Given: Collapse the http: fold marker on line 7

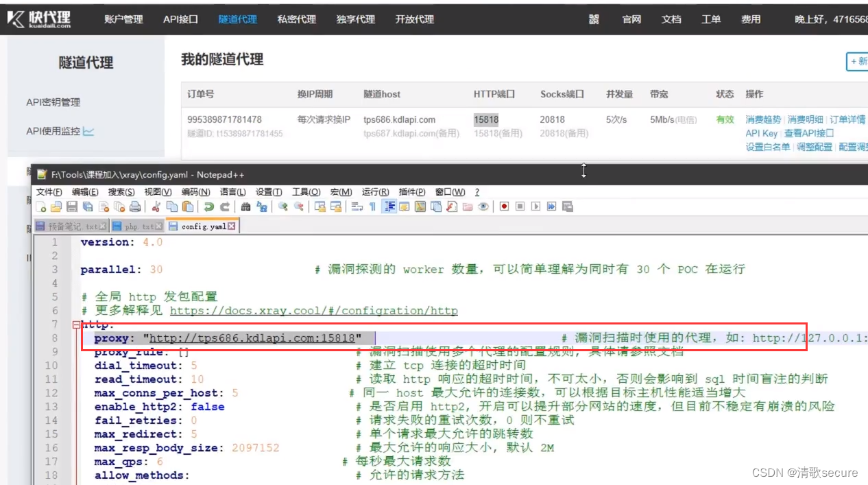Looking at the screenshot, I should pos(76,324).
